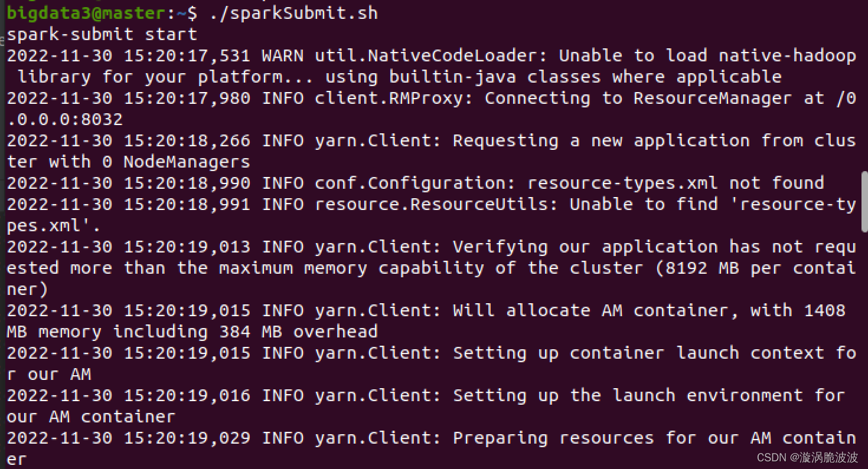Click the '.0.0.0:8032' address text

65,119
